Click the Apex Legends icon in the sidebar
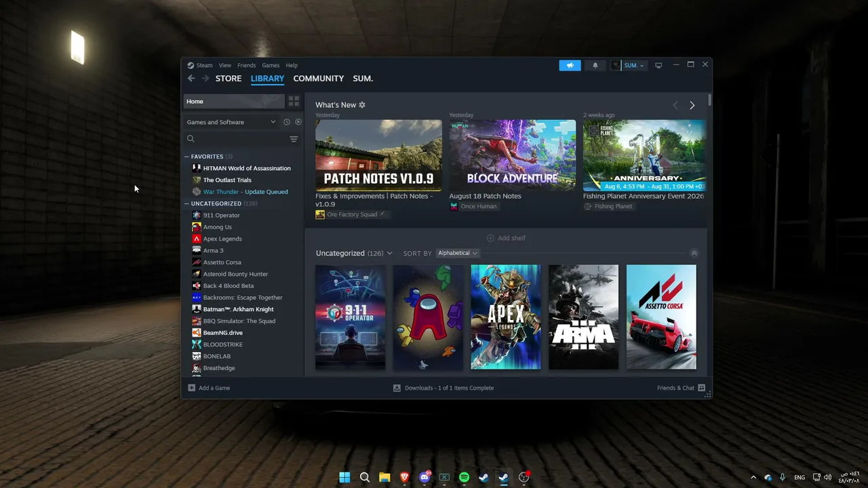The image size is (868, 488). [197, 239]
